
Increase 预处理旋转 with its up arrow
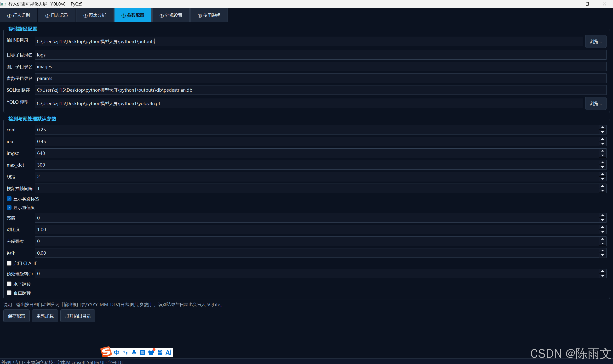pos(602,271)
